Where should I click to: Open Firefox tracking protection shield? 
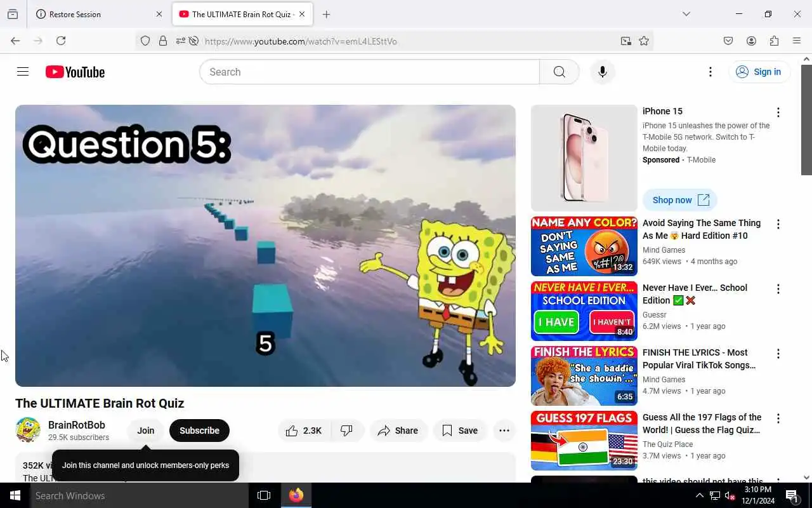point(145,41)
